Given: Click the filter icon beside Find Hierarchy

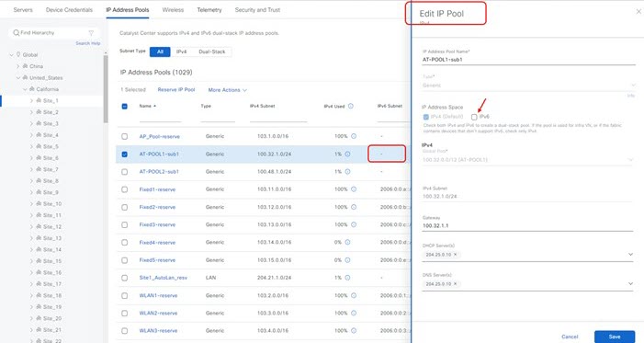Looking at the screenshot, I should (x=91, y=33).
